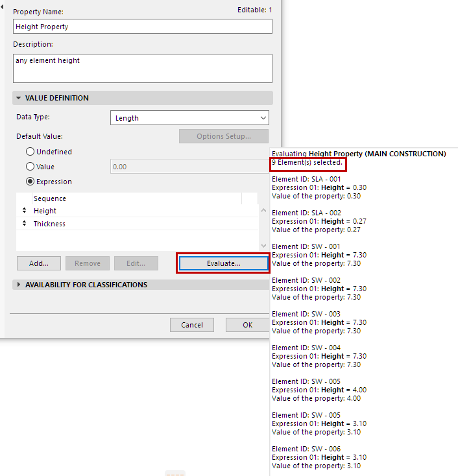Image resolution: width=458 pixels, height=476 pixels.
Task: Click the OK button
Action: coord(247,325)
